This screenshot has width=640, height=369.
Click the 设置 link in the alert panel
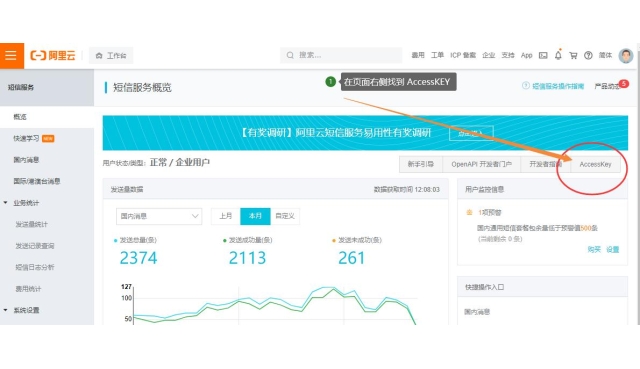click(613, 249)
